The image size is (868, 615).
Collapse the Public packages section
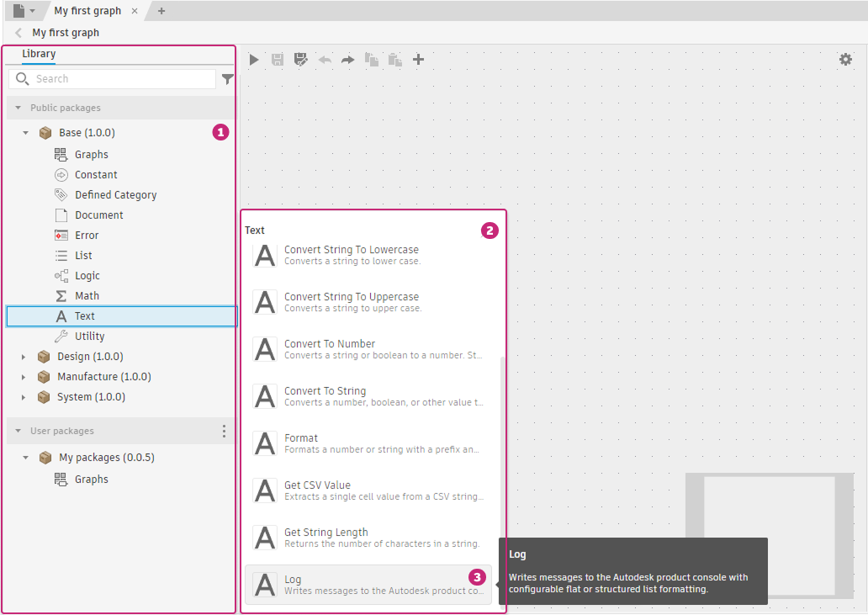pyautogui.click(x=19, y=108)
